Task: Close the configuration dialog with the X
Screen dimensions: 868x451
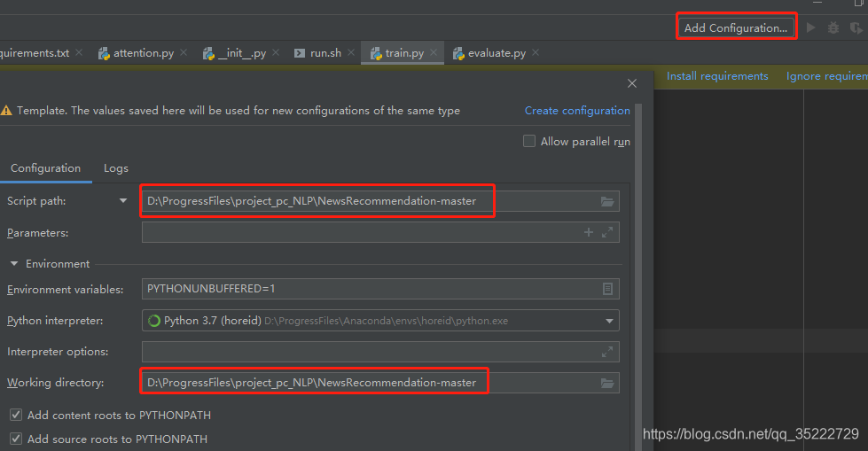Action: (632, 83)
